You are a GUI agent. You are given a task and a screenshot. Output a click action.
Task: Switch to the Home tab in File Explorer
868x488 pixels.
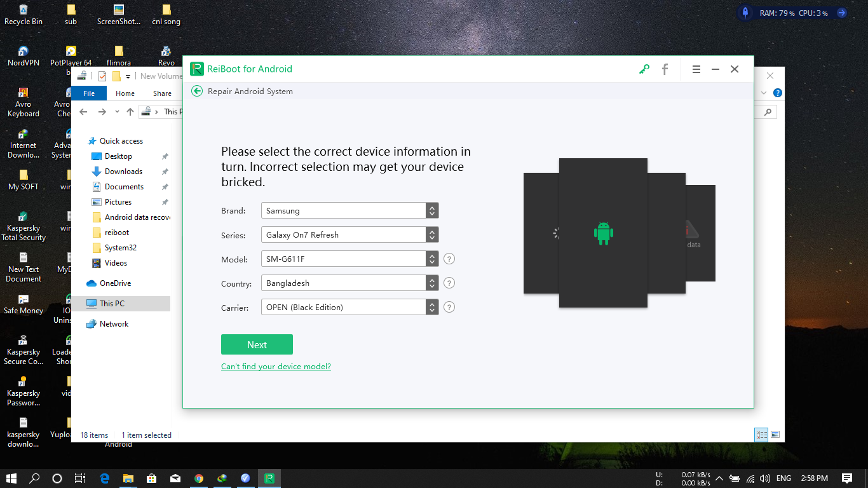125,93
